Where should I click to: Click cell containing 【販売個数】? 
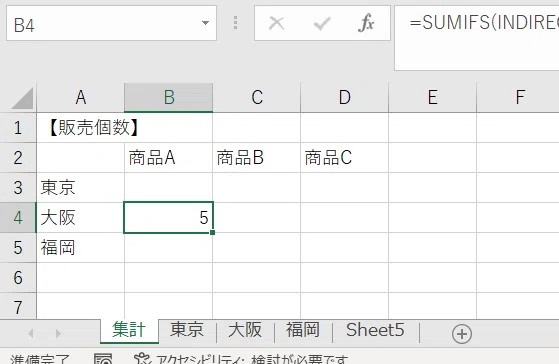click(81, 128)
